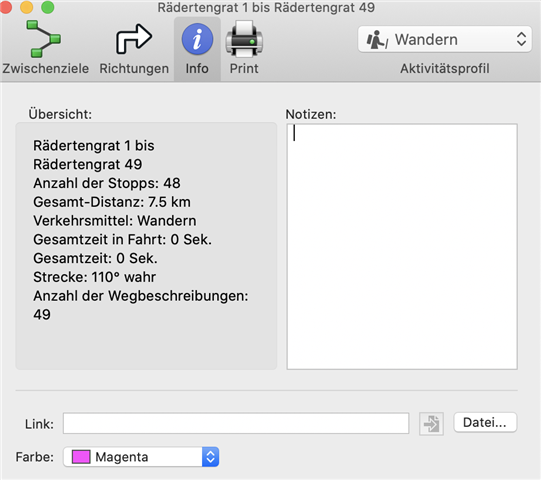Click the Datei... button

click(x=485, y=422)
